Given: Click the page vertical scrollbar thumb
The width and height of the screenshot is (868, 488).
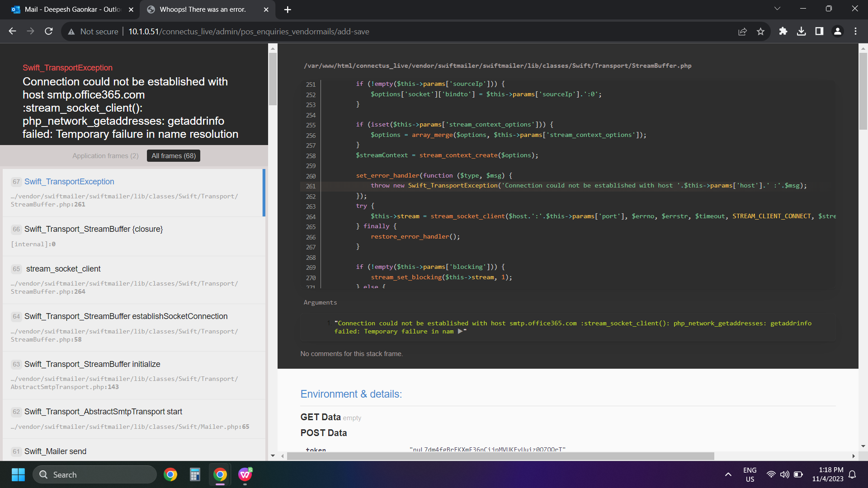Looking at the screenshot, I should pos(863,90).
